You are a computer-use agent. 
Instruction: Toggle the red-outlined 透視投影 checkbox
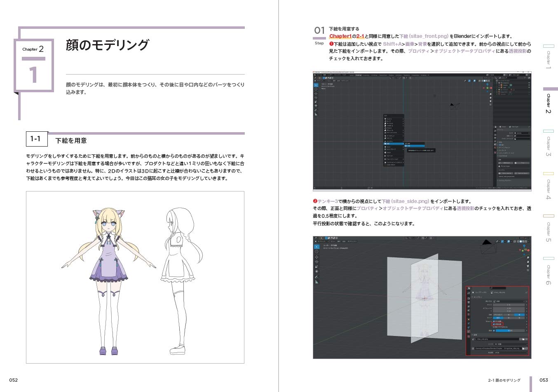pyautogui.click(x=494, y=324)
